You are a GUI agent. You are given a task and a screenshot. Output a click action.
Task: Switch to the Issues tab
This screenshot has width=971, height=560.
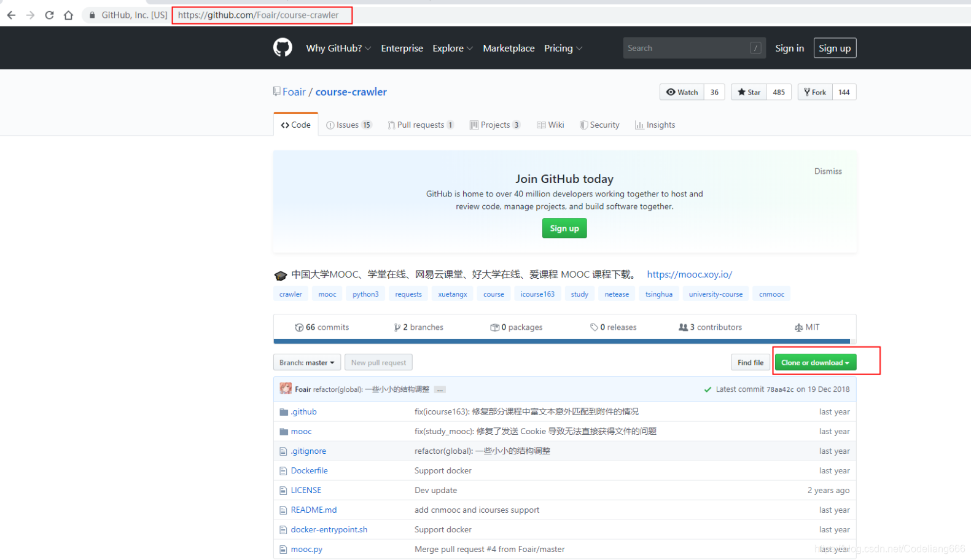tap(349, 125)
